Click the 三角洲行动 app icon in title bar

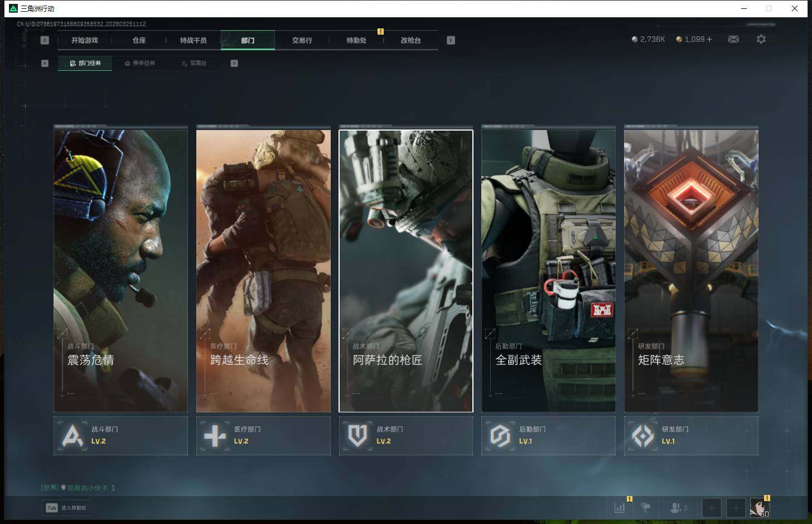point(13,8)
